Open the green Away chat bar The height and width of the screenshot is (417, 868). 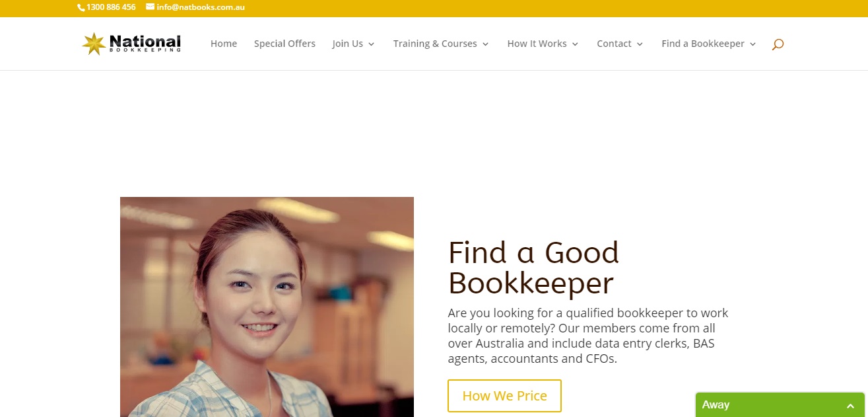point(780,405)
